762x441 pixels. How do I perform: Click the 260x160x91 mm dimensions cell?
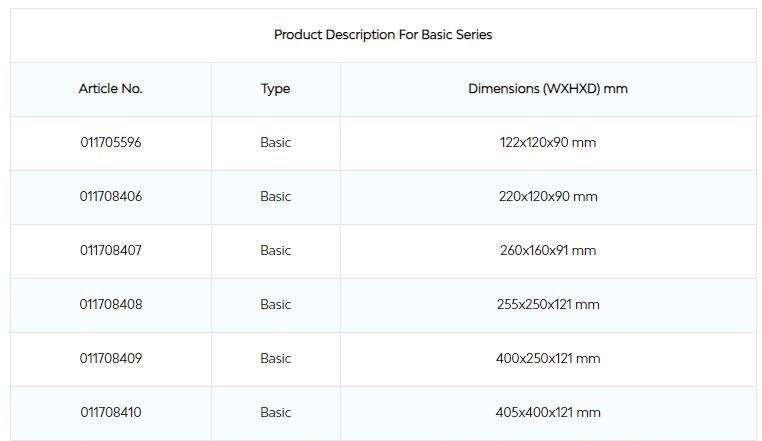tap(548, 251)
